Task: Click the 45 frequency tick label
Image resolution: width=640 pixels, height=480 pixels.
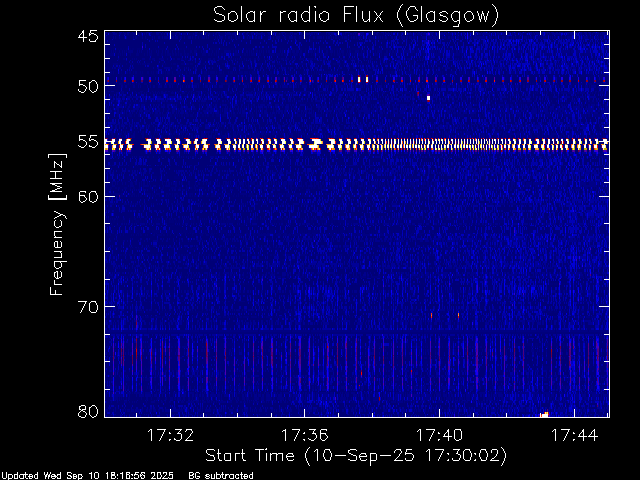Action: tap(88, 36)
